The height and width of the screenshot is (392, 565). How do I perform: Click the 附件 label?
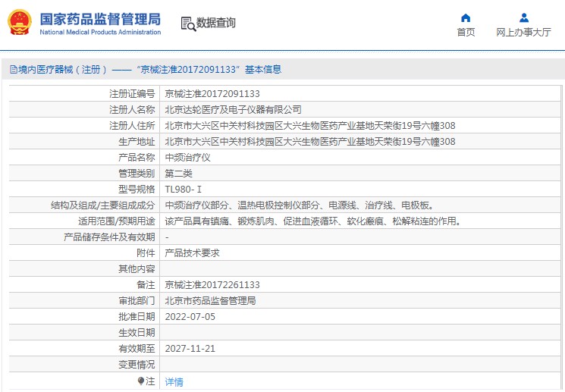pyautogui.click(x=146, y=253)
